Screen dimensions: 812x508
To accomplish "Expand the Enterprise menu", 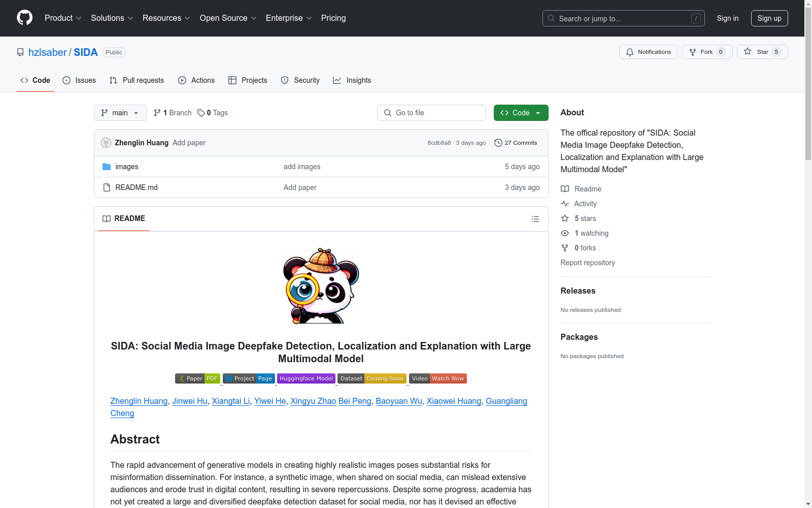I will pyautogui.click(x=289, y=18).
